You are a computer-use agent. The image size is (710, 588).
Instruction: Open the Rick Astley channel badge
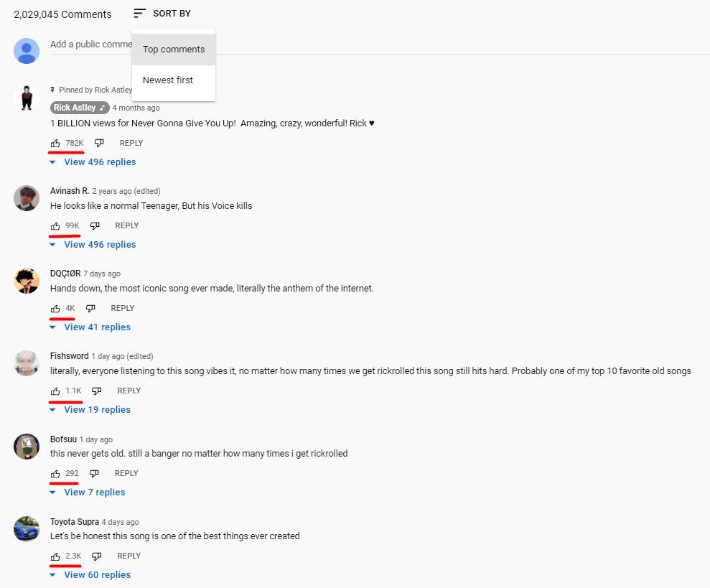(80, 108)
